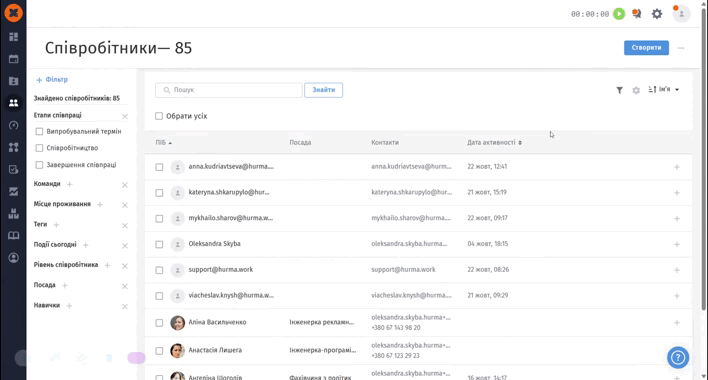The width and height of the screenshot is (708, 380).
Task: Click plus icon on anna.kudriavtseva row
Action: tap(676, 167)
